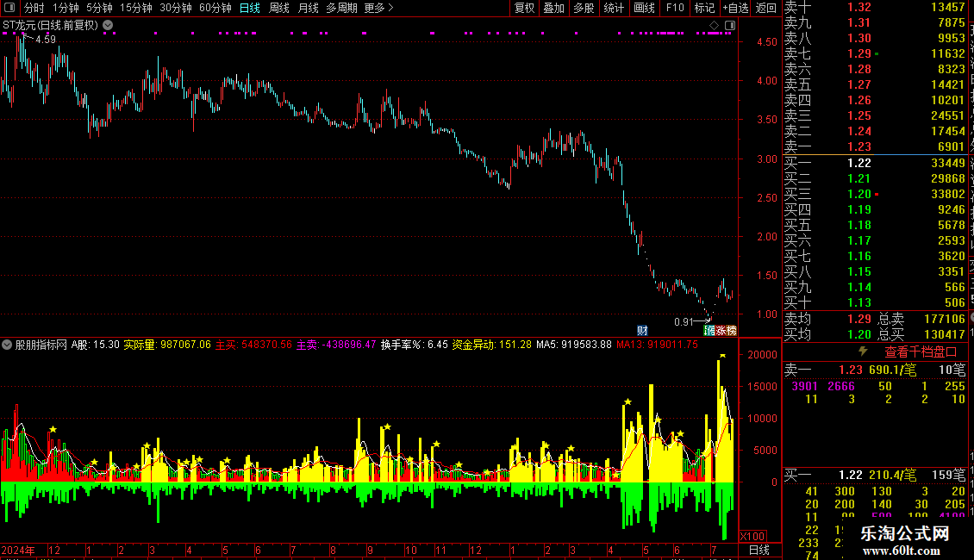Click the 主买 indicator value

(x=253, y=345)
